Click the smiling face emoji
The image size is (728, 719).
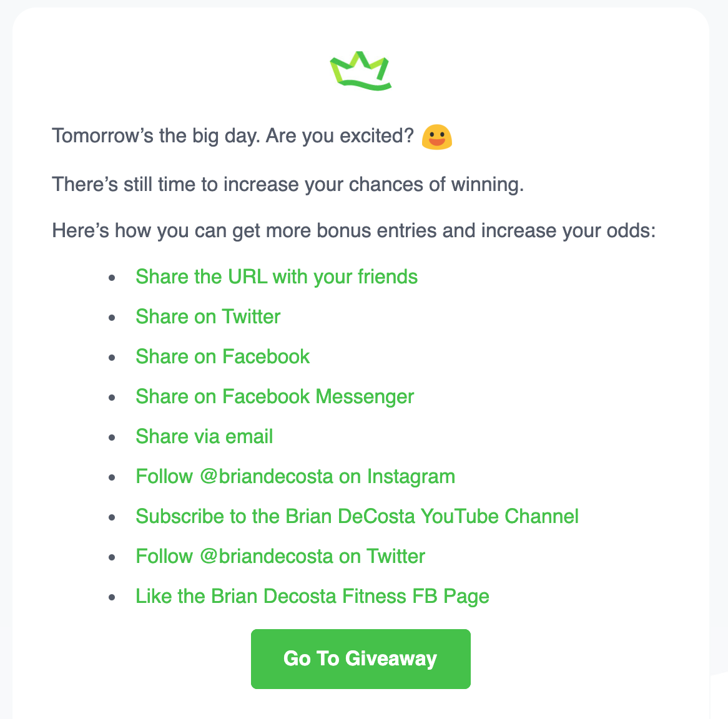437,137
